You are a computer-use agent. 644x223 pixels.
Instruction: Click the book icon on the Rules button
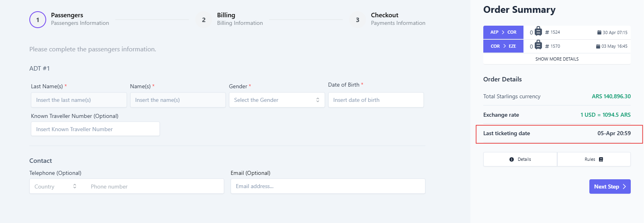coord(601,159)
